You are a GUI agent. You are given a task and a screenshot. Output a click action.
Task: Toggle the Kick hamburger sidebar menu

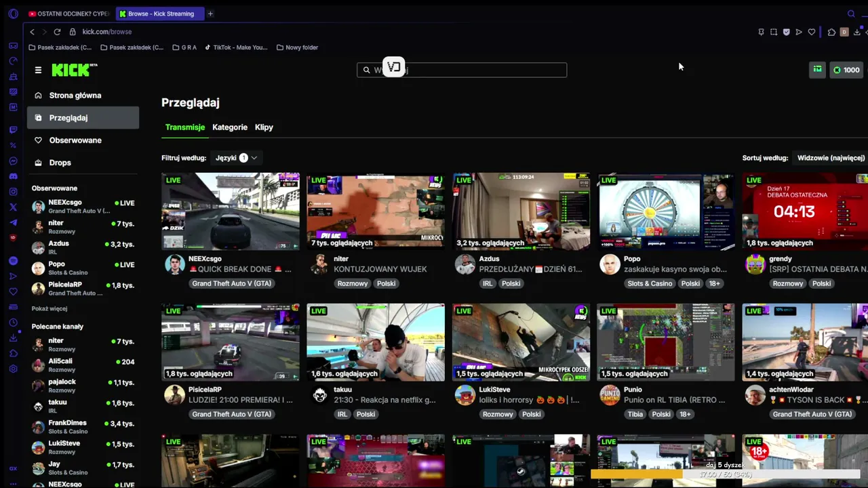pyautogui.click(x=38, y=70)
